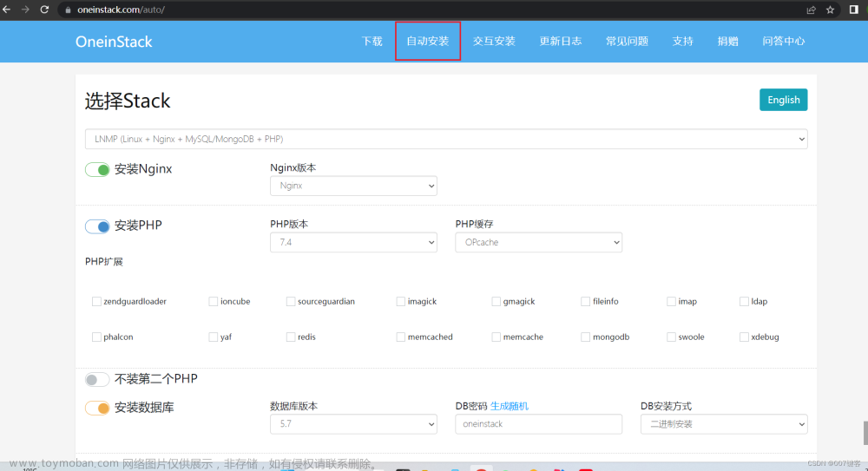The width and height of the screenshot is (868, 471).
Task: Open the 自动安装 menu item
Action: (x=428, y=41)
